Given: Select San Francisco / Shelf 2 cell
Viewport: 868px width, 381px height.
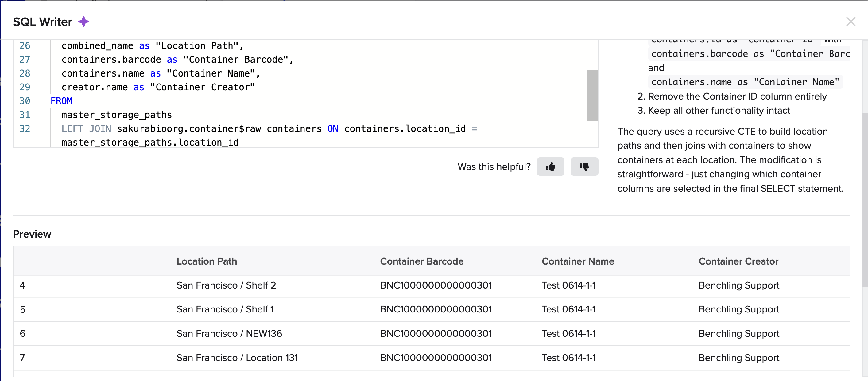Looking at the screenshot, I should click(x=226, y=285).
